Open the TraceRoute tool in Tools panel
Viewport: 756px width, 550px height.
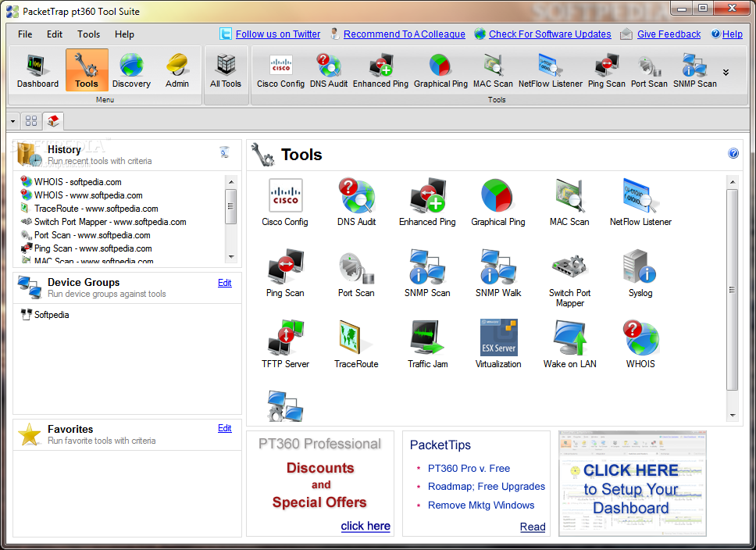[x=356, y=344]
